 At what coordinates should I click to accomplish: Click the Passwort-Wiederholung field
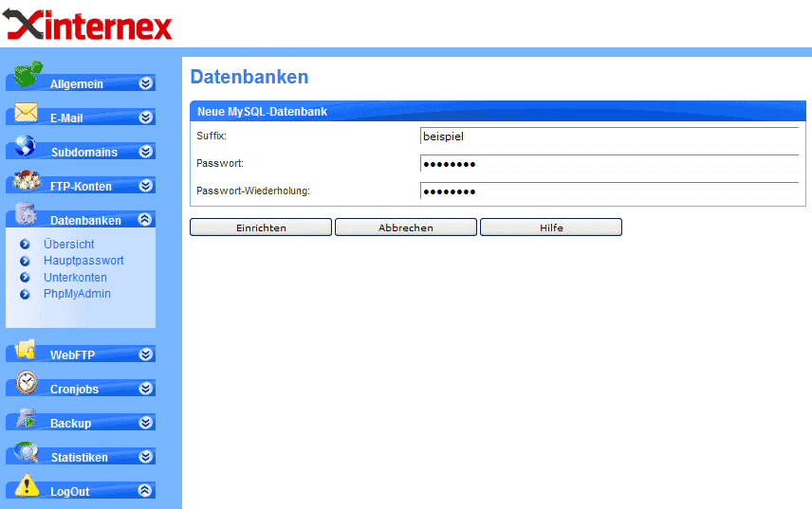click(609, 191)
